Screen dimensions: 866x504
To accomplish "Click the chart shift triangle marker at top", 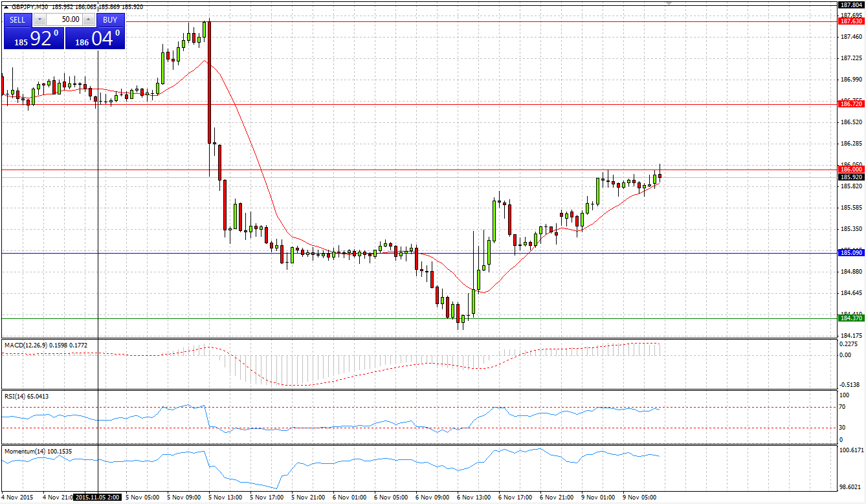I will (669, 3).
